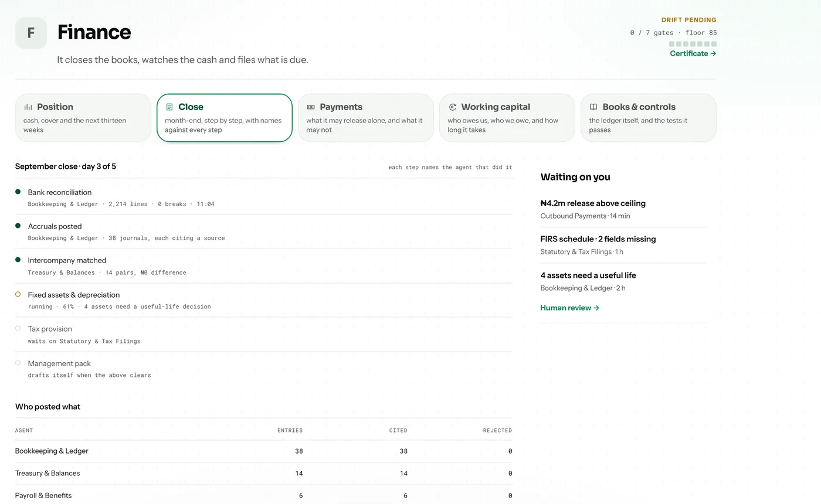Open FIRS schedule 2 fields missing item
This screenshot has width=821, height=504.
pos(623,245)
